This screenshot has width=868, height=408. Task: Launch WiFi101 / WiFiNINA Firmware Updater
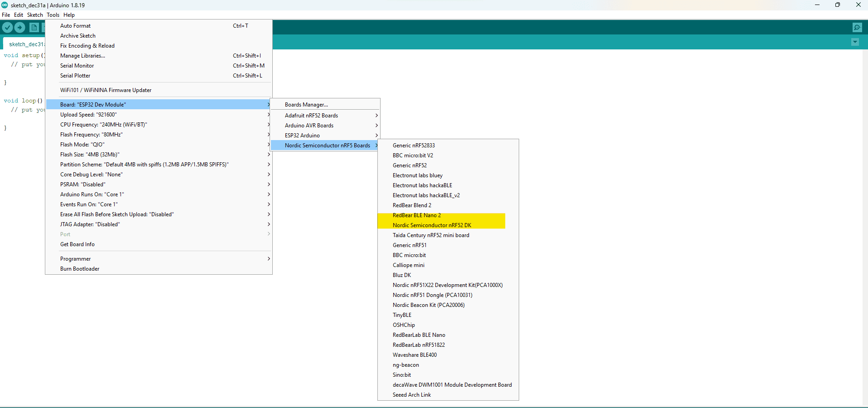pos(159,90)
